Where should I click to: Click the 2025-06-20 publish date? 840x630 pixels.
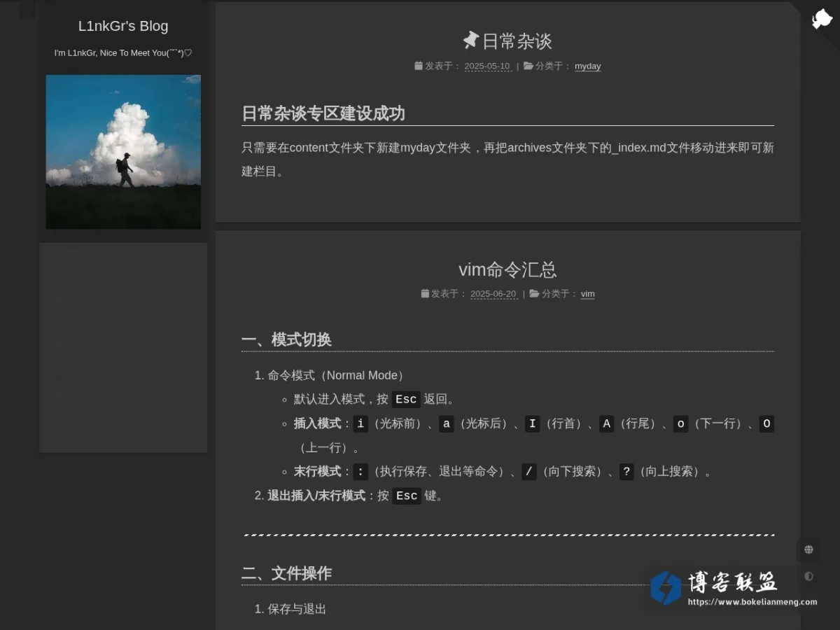(493, 294)
